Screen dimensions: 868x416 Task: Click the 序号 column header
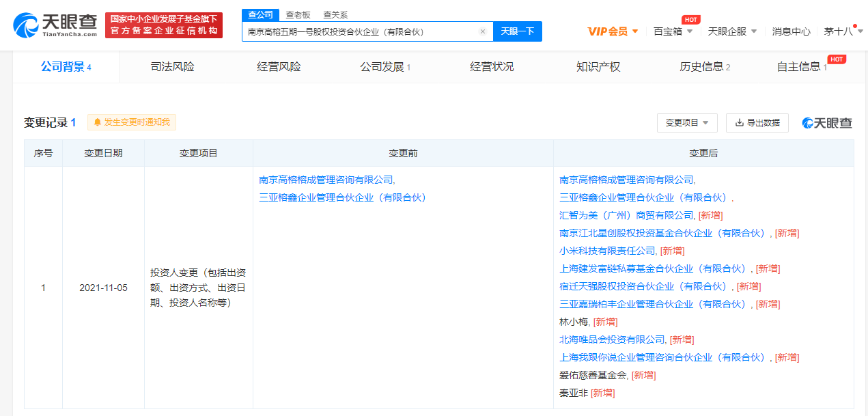tap(44, 154)
